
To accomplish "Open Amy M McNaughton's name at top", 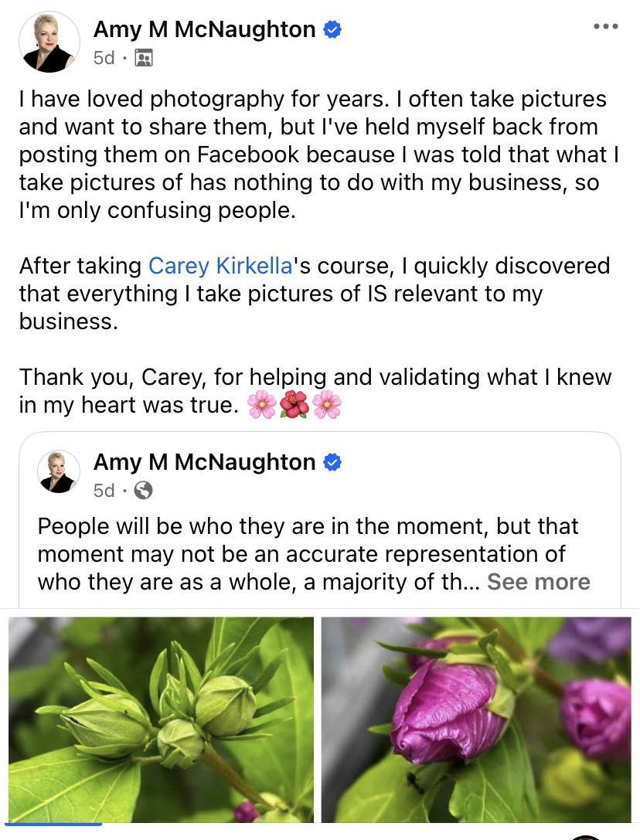I will tap(204, 30).
